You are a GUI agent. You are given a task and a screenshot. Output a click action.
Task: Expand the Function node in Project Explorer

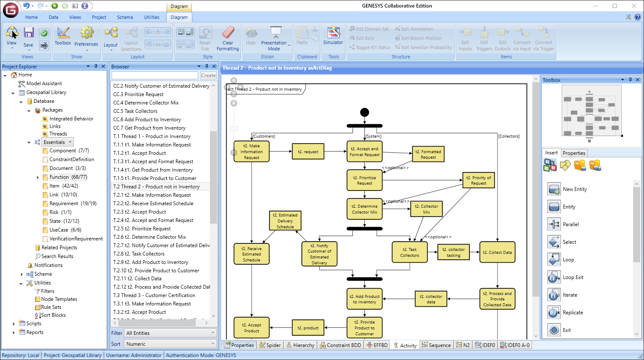point(38,177)
